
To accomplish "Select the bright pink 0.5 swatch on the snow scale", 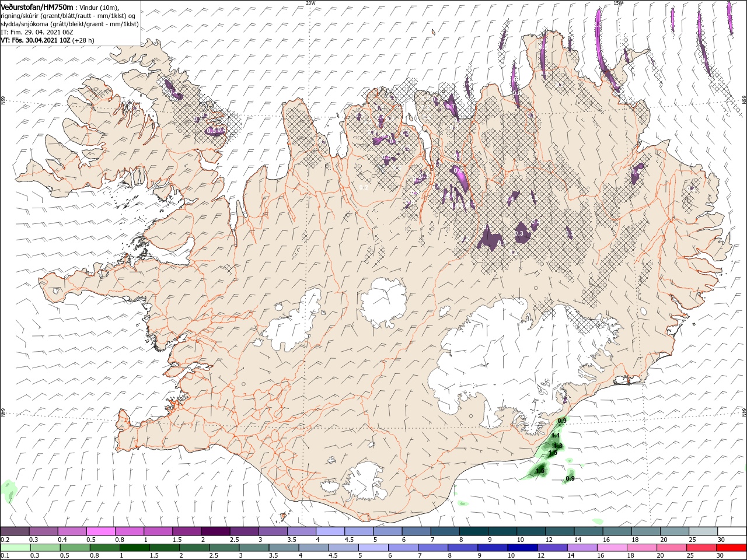I will tap(101, 531).
